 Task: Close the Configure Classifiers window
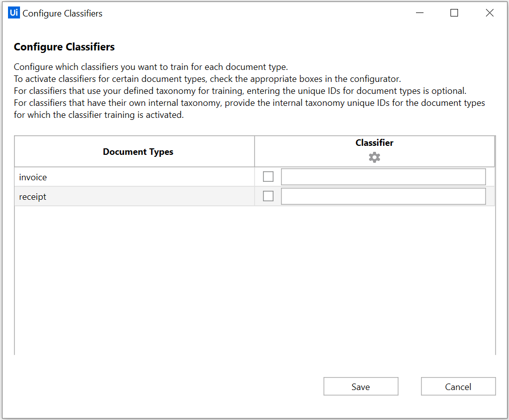tap(489, 13)
